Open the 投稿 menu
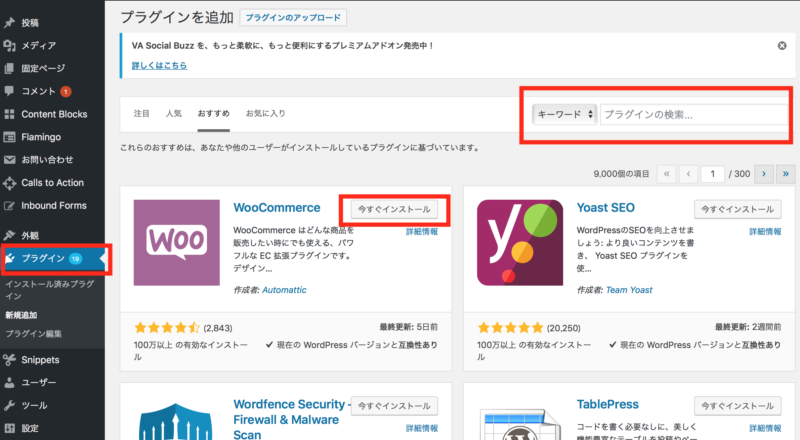Image resolution: width=800 pixels, height=440 pixels. click(x=53, y=22)
